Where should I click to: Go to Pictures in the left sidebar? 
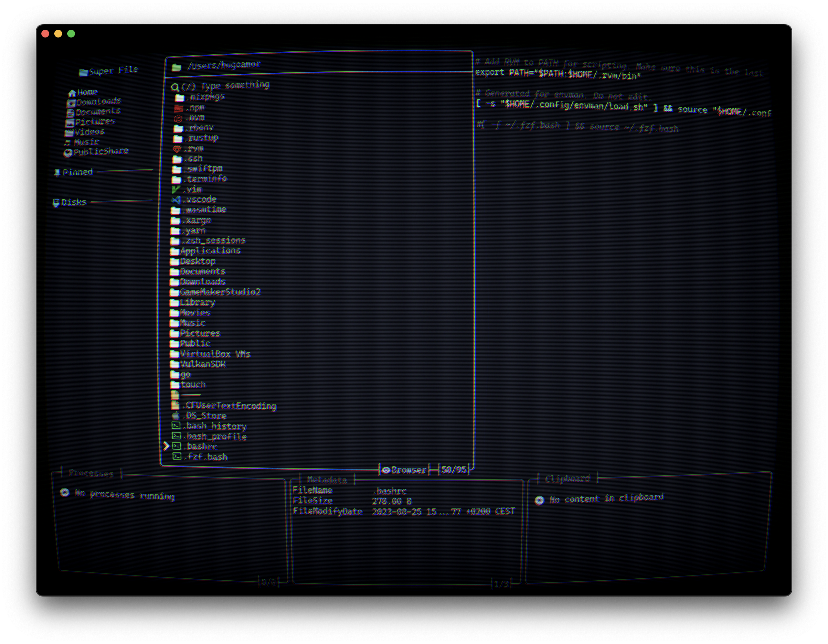(95, 122)
